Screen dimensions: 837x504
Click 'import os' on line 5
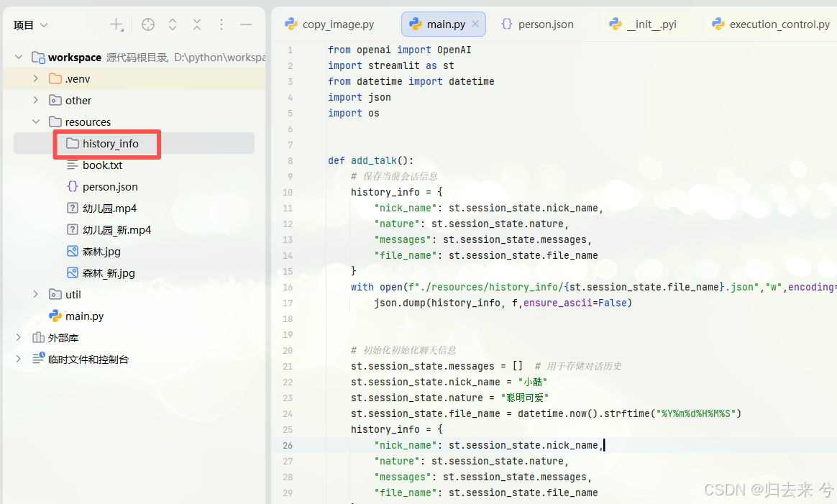click(x=353, y=113)
